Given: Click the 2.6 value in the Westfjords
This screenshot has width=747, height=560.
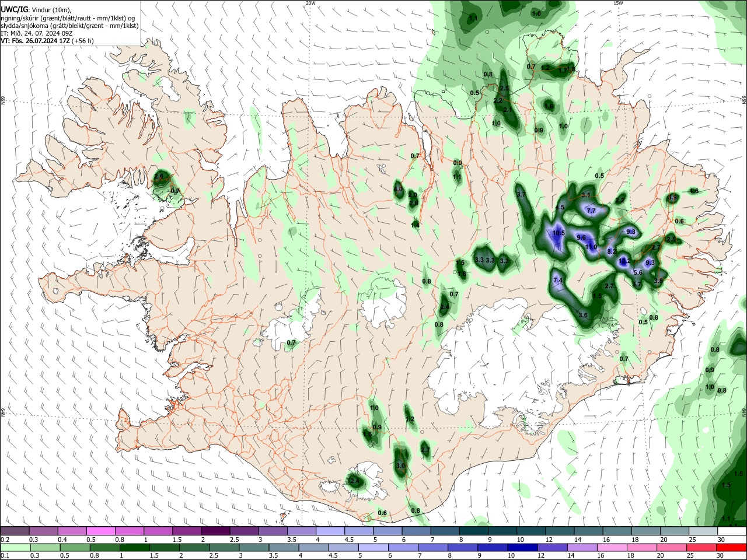Looking at the screenshot, I should 159,176.
